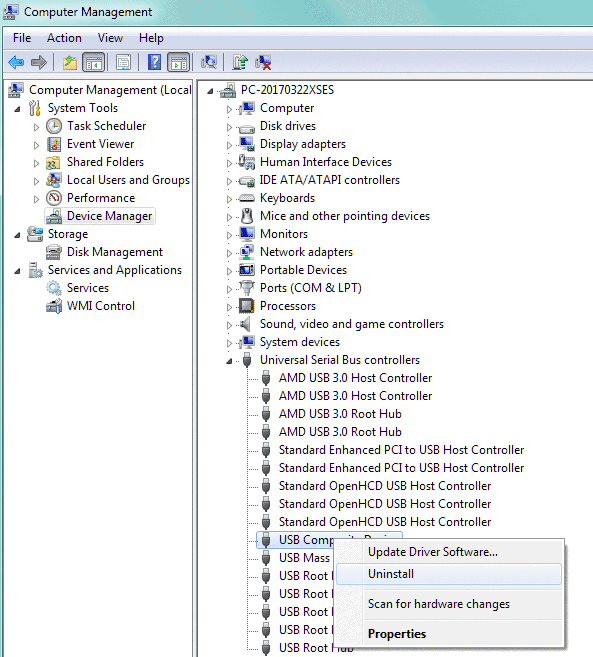Toggle the Show/Hide Console Tree icon
593x657 pixels.
pyautogui.click(x=93, y=63)
